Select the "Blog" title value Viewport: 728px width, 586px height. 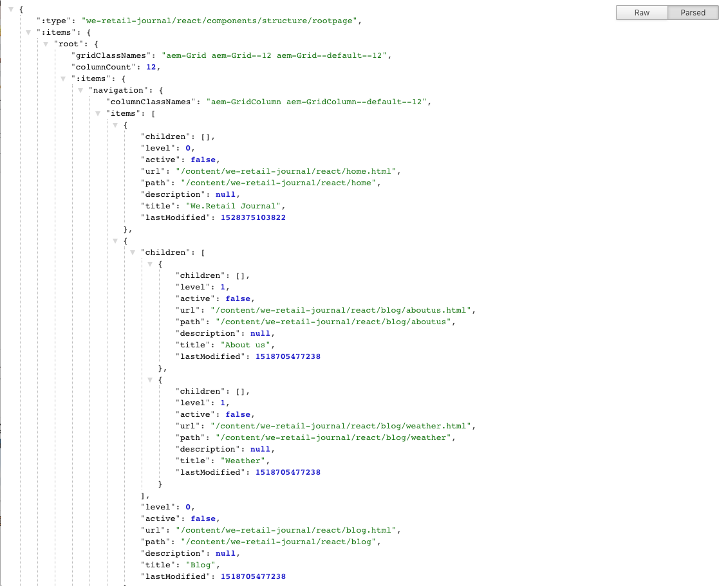(201, 565)
